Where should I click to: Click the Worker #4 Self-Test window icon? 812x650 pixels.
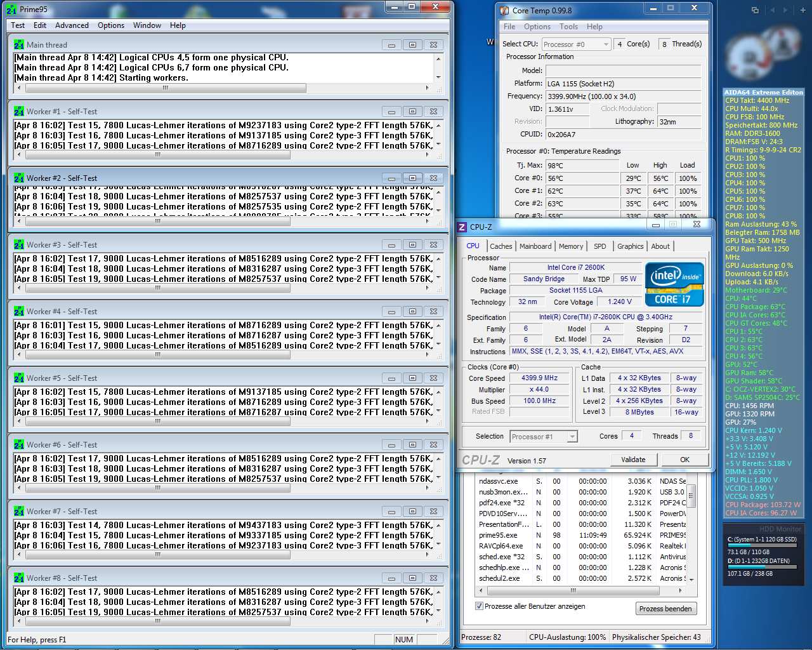(19, 312)
